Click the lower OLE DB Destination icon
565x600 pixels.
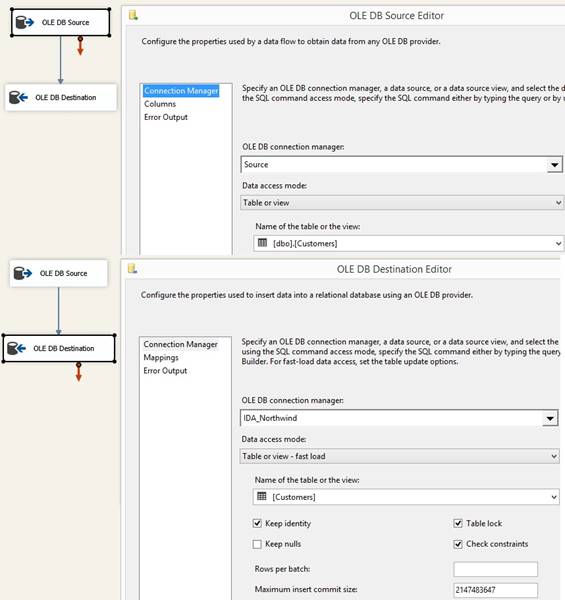click(x=16, y=348)
